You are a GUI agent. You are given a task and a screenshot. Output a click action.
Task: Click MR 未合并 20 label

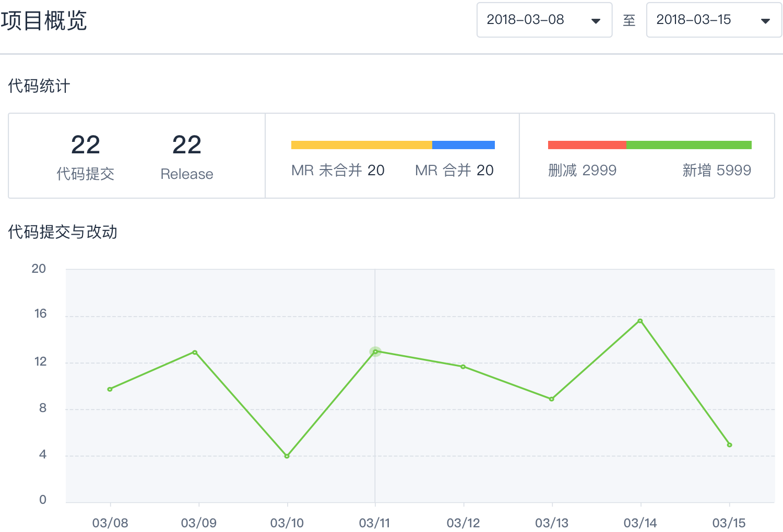(x=338, y=170)
